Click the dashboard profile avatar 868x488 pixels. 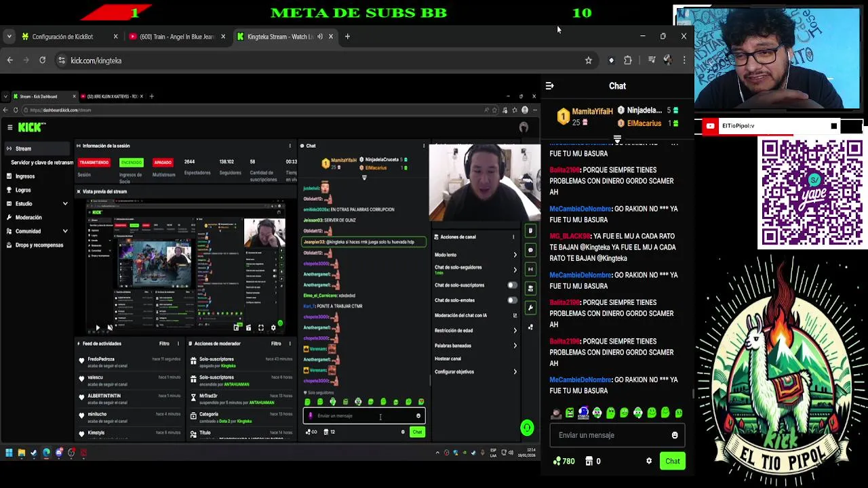(524, 127)
